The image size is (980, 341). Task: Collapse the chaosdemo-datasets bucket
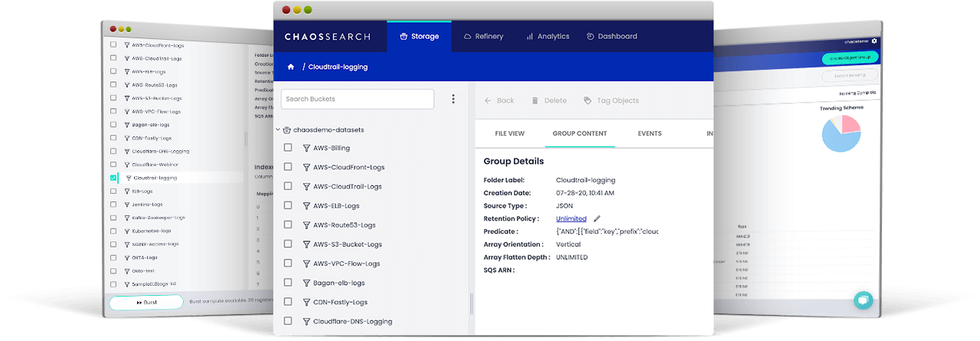coord(278,130)
